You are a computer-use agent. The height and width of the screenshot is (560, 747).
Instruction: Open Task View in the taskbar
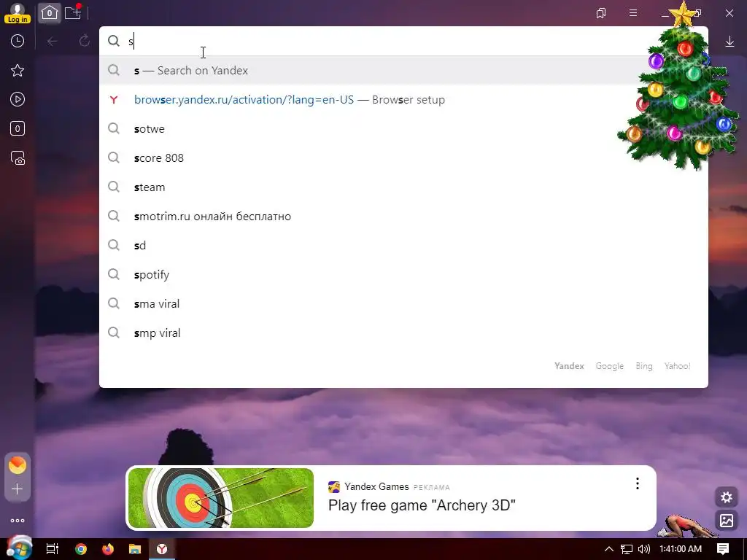click(52, 549)
